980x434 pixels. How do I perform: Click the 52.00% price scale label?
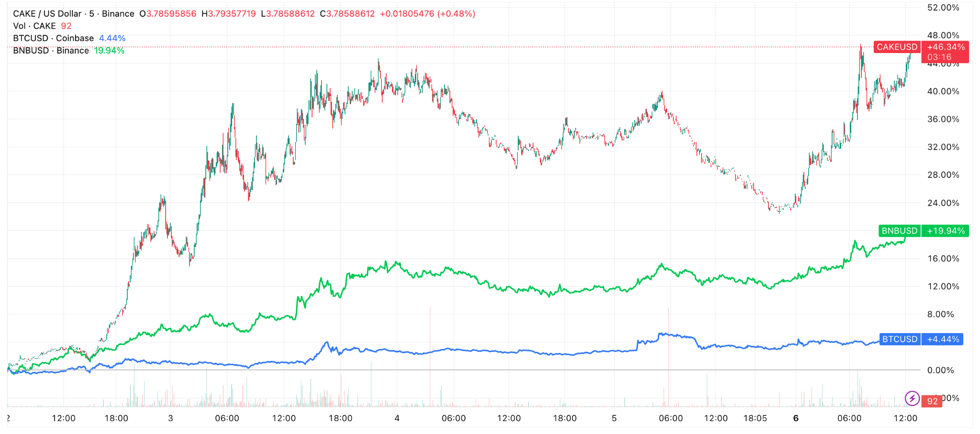(x=943, y=8)
